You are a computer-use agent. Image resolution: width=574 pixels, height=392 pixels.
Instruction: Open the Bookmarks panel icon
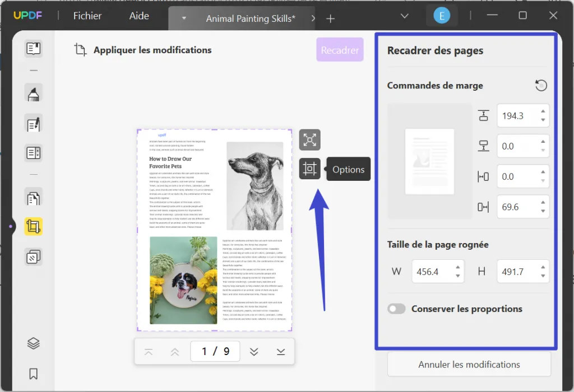(34, 374)
